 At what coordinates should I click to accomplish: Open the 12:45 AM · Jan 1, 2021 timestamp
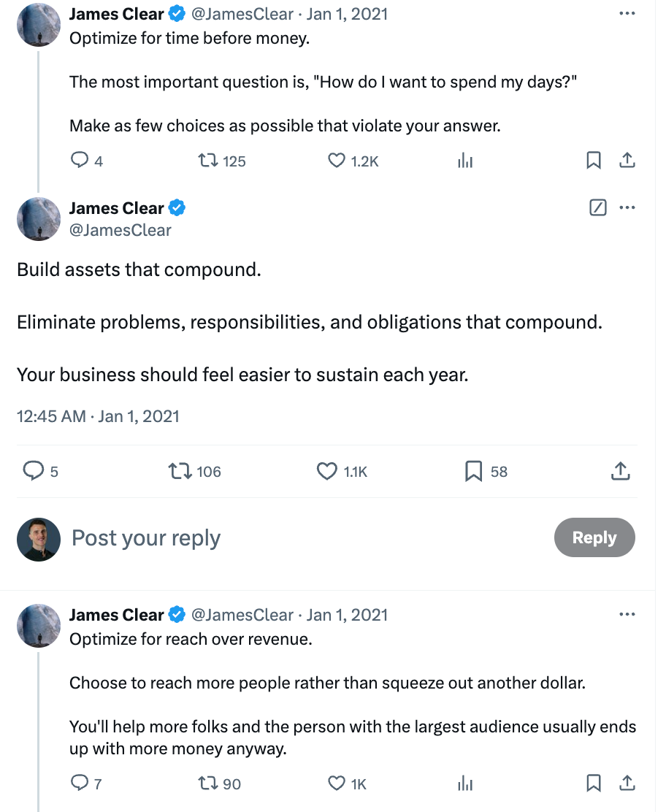tap(98, 416)
